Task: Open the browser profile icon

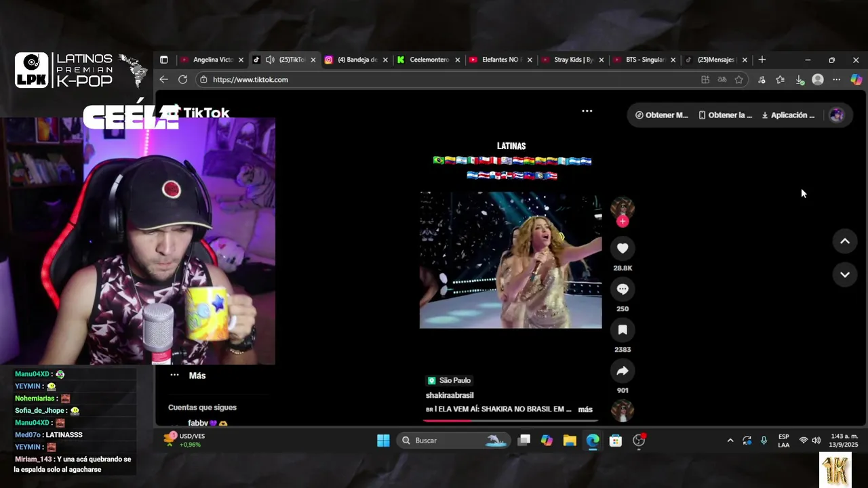Action: (x=818, y=79)
